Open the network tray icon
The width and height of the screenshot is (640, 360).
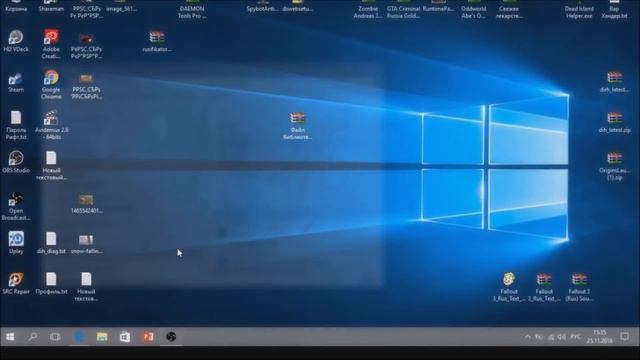[551, 337]
